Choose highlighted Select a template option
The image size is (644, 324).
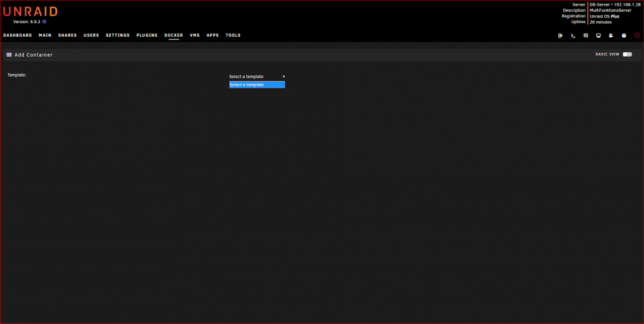pos(257,84)
